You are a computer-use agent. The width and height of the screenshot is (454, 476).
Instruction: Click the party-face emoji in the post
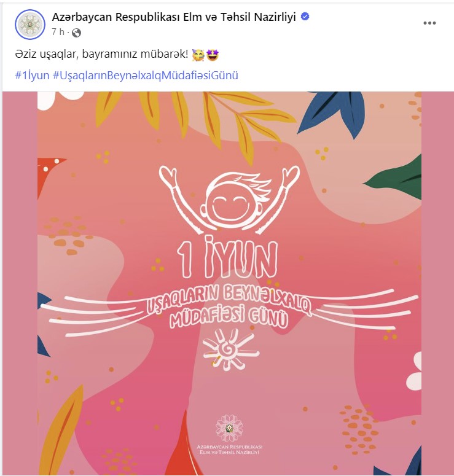[198, 55]
